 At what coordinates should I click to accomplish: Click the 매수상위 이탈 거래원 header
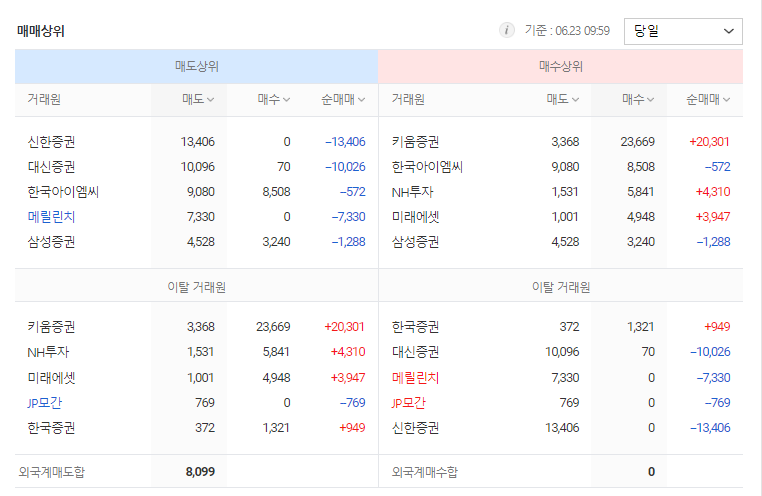561,287
